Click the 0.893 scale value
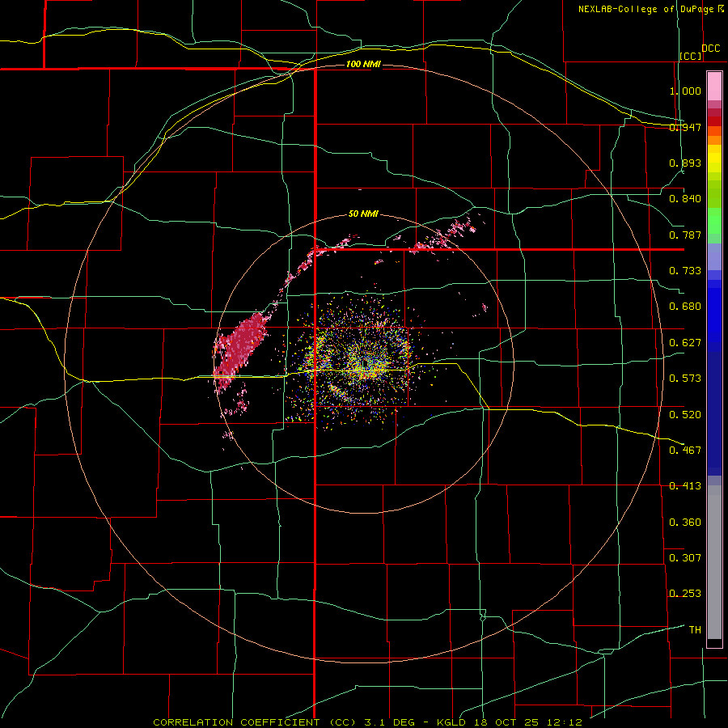Viewport: 728px width, 728px height. [x=685, y=163]
